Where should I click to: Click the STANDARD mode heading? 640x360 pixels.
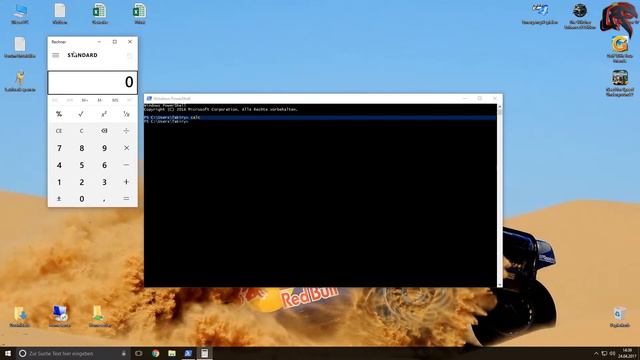click(x=82, y=55)
